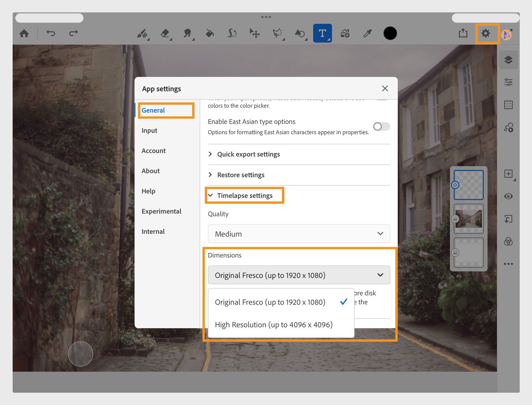
Task: Undo the last action
Action: point(51,33)
